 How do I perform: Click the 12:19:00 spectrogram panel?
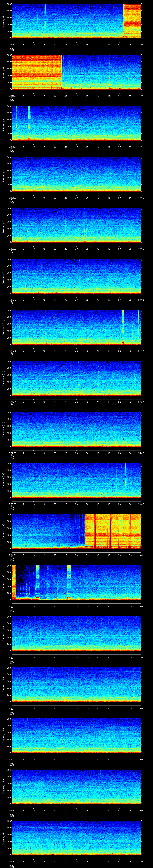77,276
